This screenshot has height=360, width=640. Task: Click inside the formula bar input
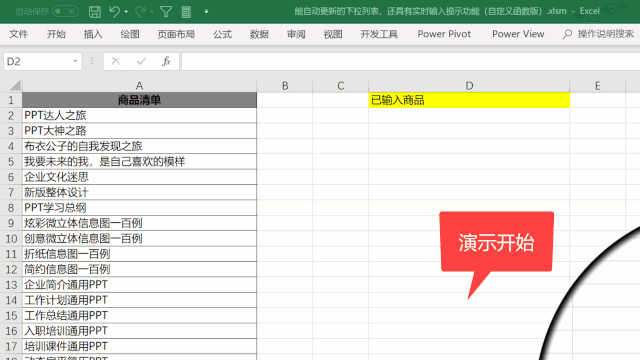point(411,62)
